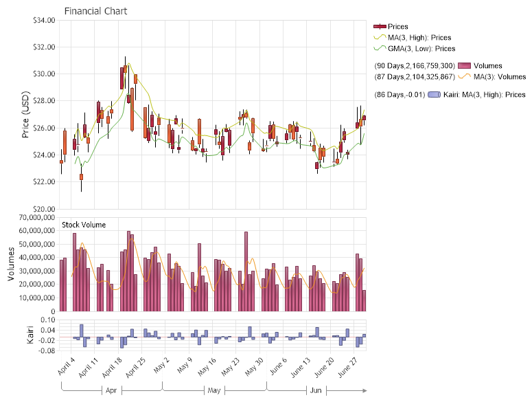Select the Apr month group on the axis

(112, 390)
